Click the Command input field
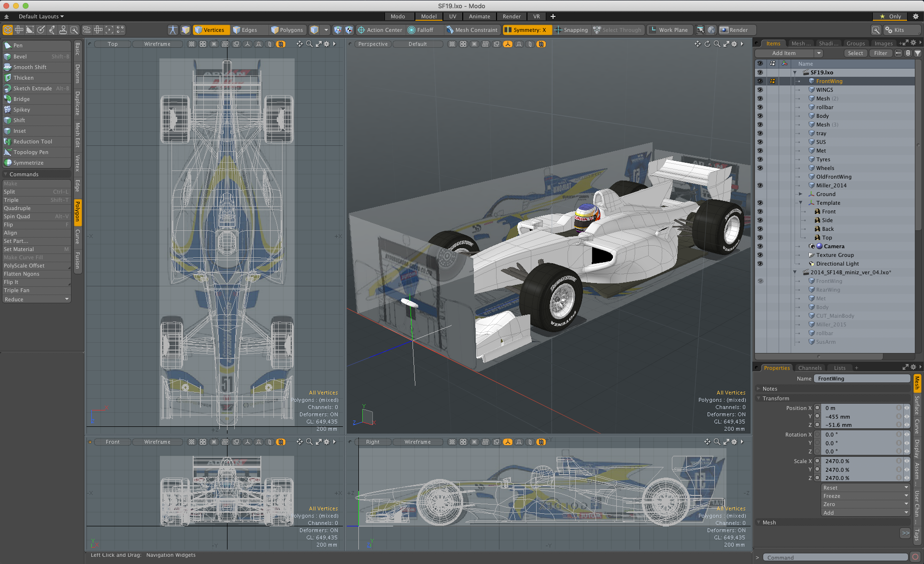The image size is (924, 564). 836,558
